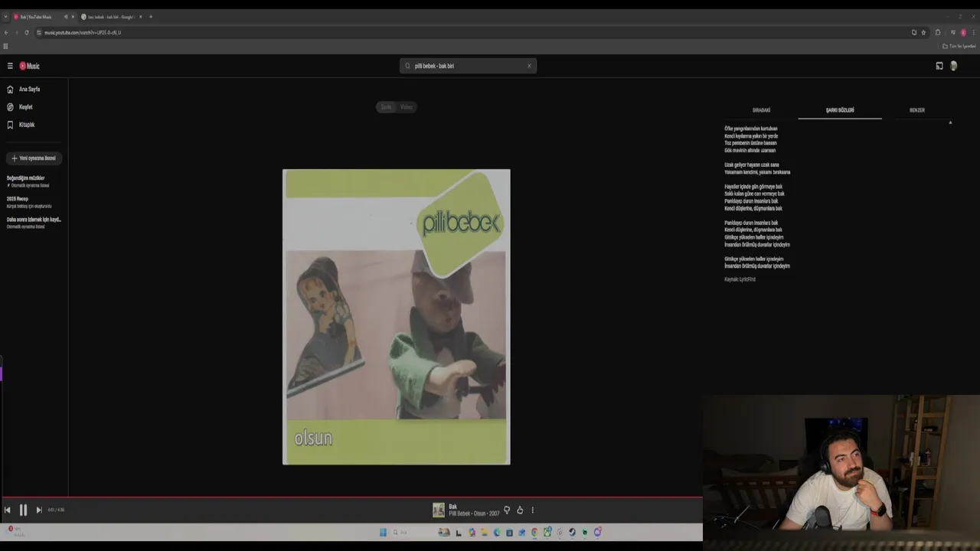Open the Tüm Yer İşaretleri folder
Screen dimensions: 980x551
pos(959,46)
